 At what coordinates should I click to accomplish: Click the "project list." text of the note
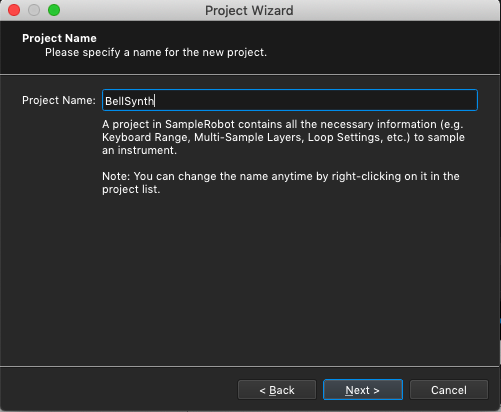(x=131, y=189)
